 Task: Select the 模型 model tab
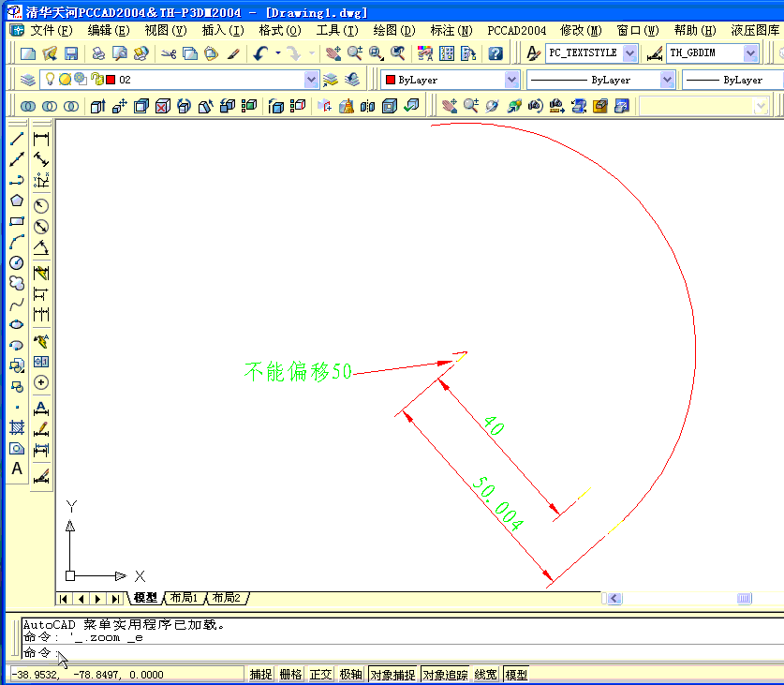[x=145, y=598]
